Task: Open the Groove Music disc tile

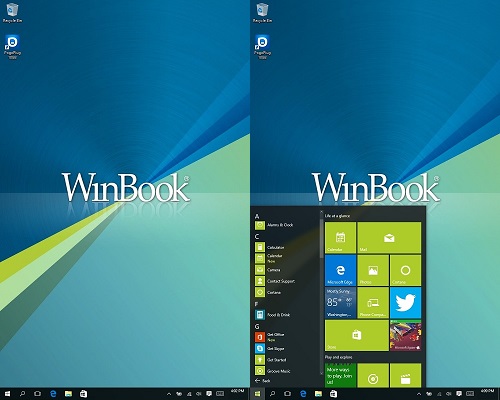Action: [x=373, y=375]
